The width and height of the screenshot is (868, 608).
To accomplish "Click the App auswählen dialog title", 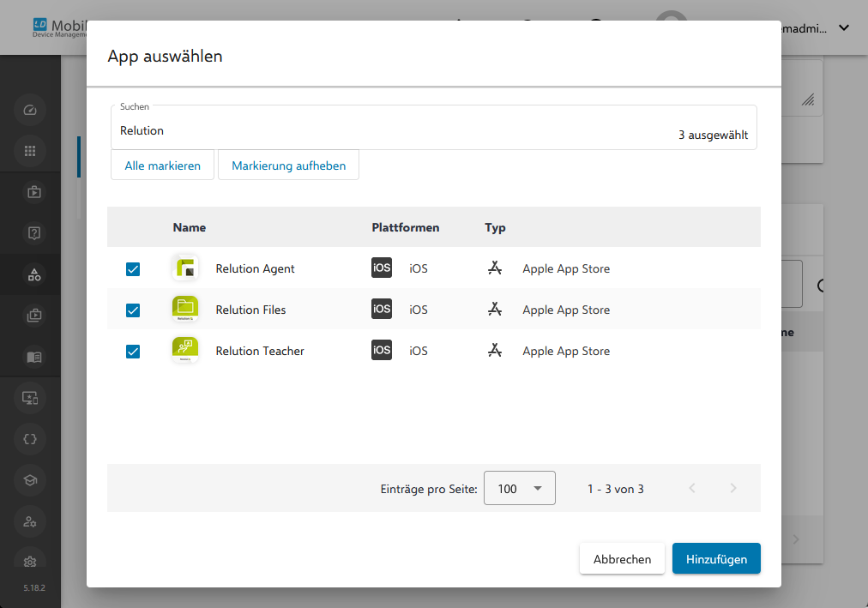I will (x=165, y=56).
